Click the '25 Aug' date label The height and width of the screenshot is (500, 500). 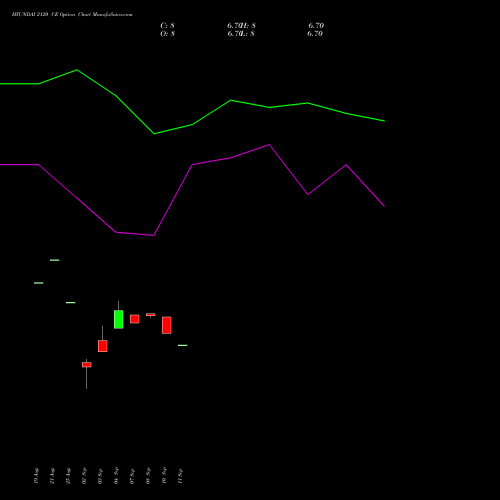pyautogui.click(x=68, y=476)
